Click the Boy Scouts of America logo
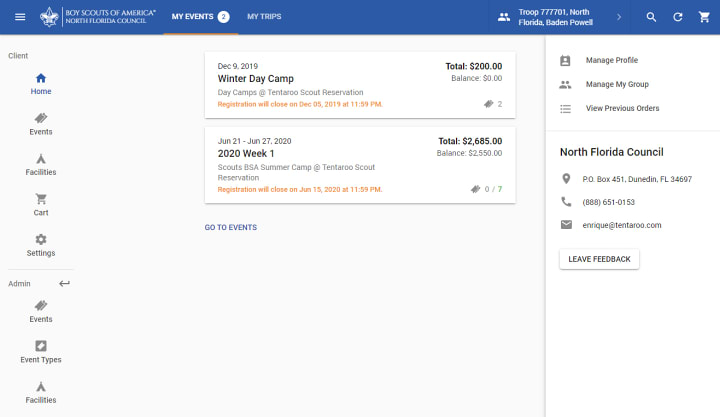Image resolution: width=720 pixels, height=417 pixels. (x=97, y=17)
